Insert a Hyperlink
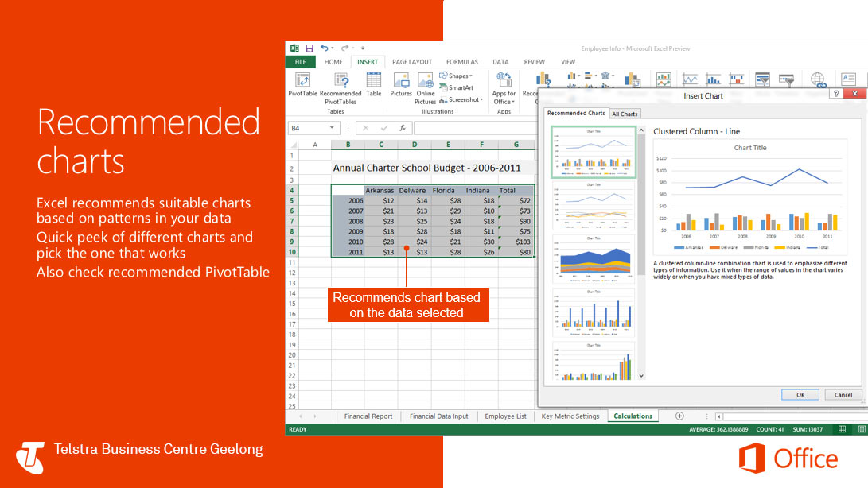 (818, 79)
